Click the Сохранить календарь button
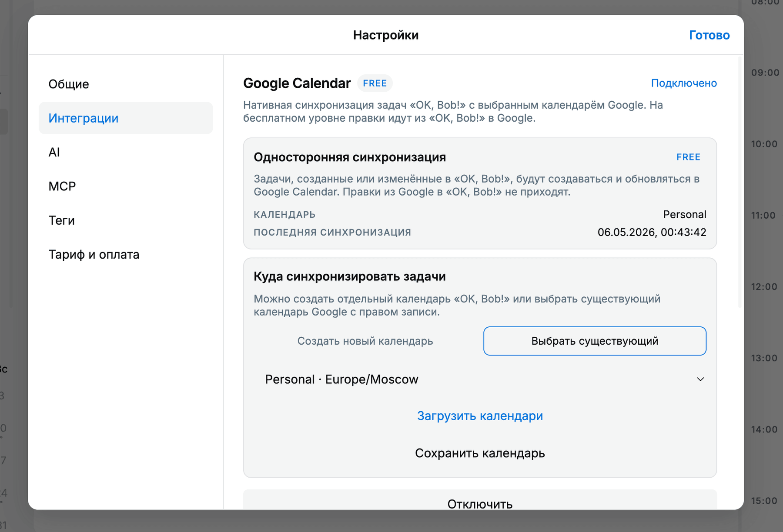783x532 pixels. [480, 453]
